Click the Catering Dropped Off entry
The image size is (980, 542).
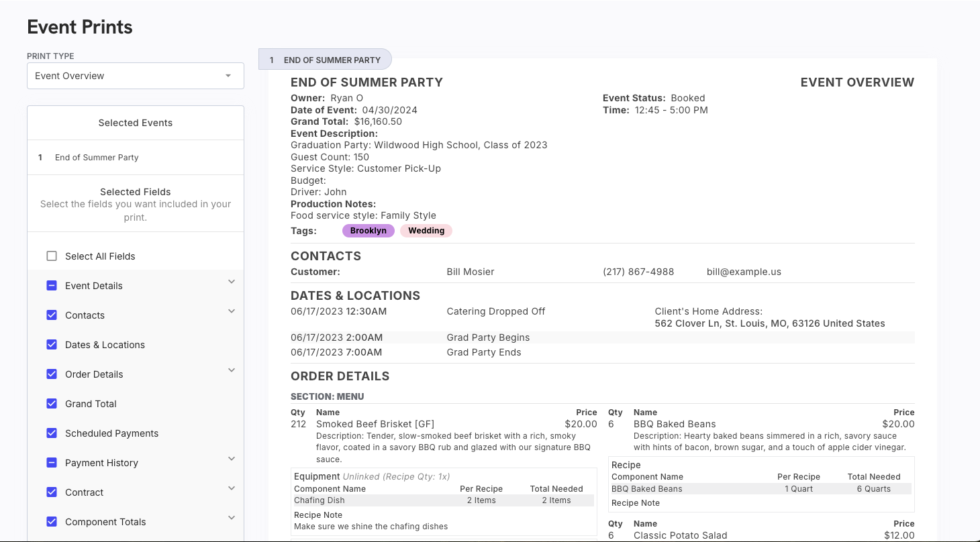point(496,311)
